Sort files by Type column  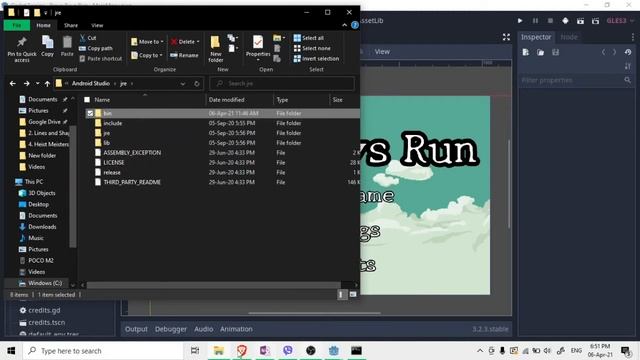point(301,100)
